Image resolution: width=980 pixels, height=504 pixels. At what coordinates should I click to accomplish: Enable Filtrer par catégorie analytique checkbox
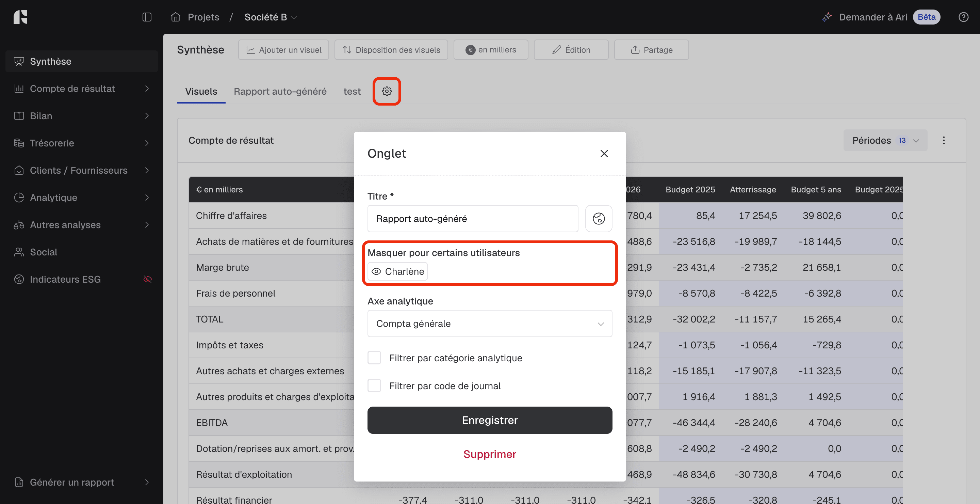click(374, 358)
